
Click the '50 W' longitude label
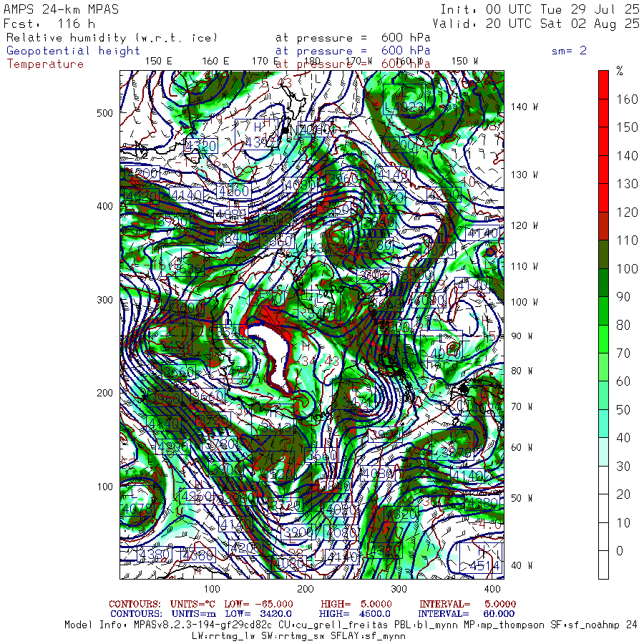[522, 498]
